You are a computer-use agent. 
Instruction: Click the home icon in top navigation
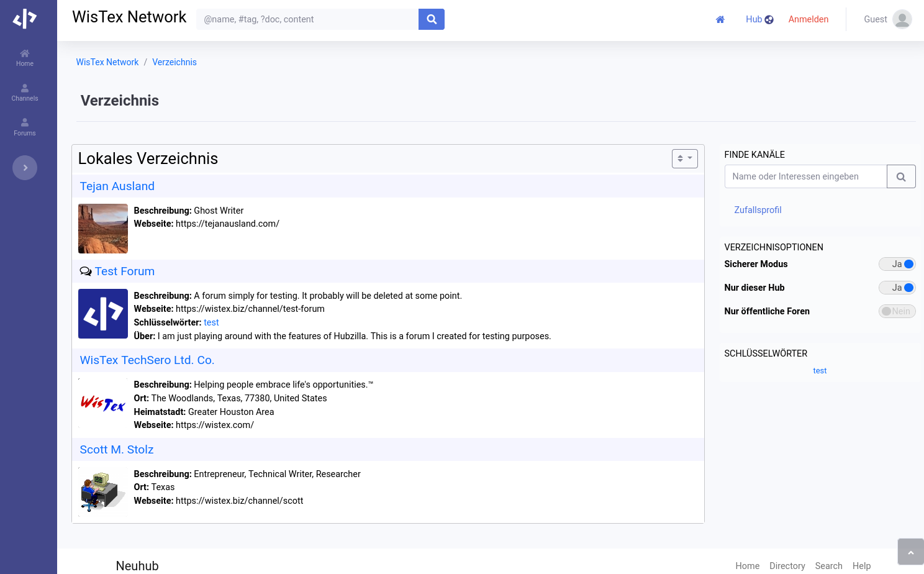point(720,19)
